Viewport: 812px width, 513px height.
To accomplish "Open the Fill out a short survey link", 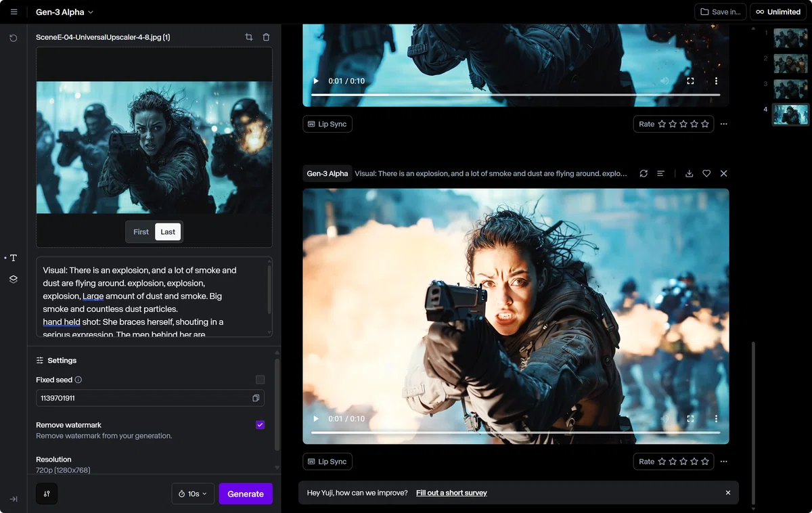I will point(451,493).
